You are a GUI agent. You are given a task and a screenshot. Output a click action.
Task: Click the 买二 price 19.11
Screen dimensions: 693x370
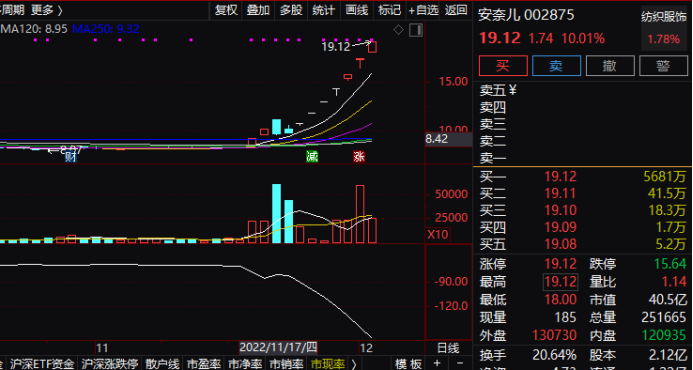560,193
